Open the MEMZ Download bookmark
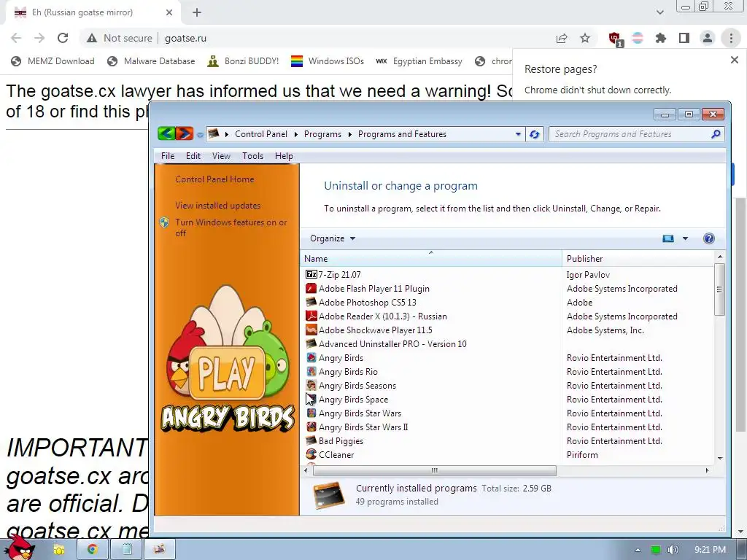Image resolution: width=747 pixels, height=560 pixels. (x=53, y=61)
